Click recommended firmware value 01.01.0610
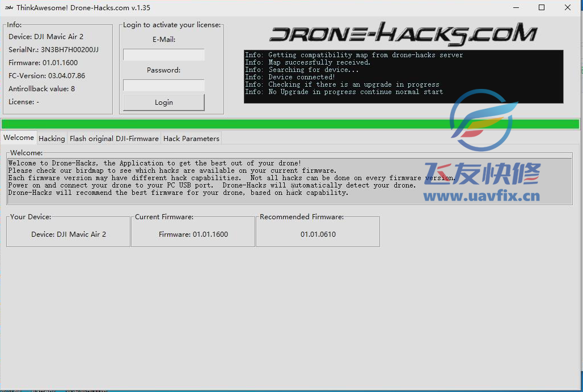 [318, 234]
